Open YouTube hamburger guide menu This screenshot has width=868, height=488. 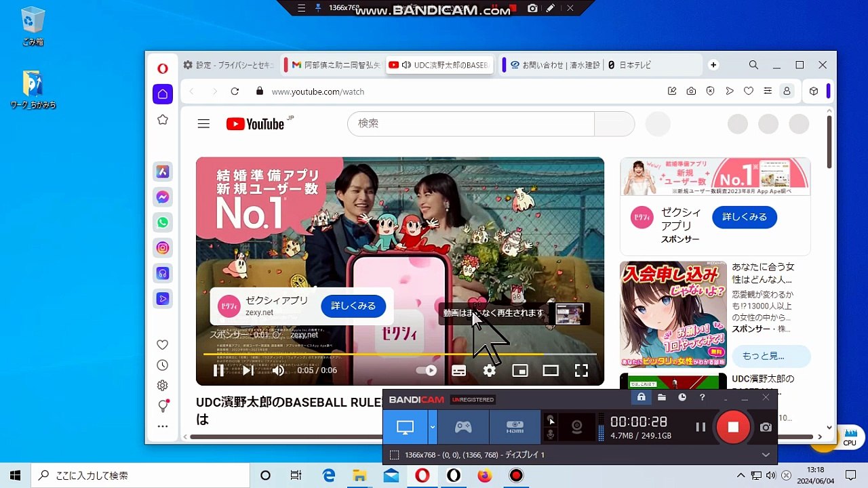(x=203, y=124)
